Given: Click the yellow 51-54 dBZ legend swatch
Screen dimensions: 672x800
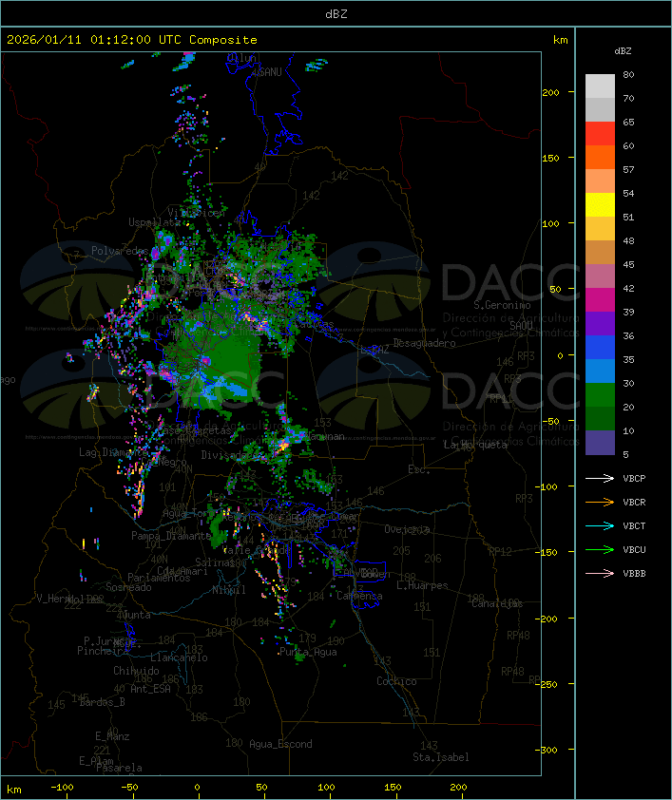Looking at the screenshot, I should click(600, 205).
